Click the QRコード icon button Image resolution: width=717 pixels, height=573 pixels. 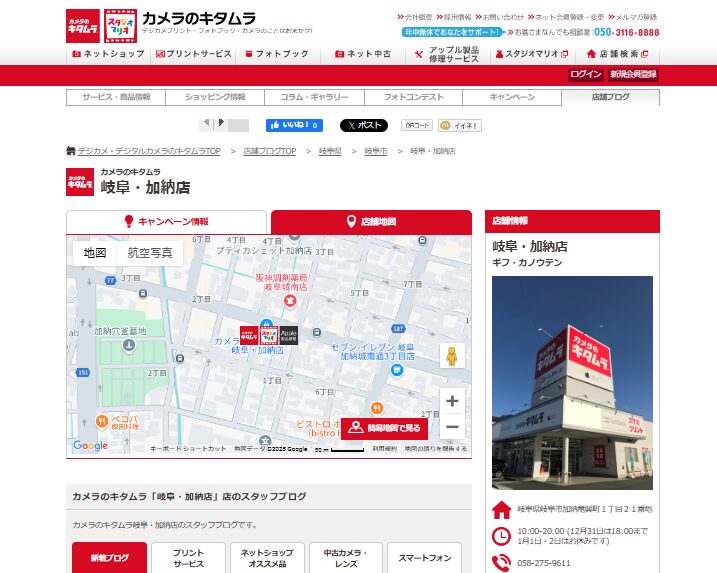pos(416,125)
